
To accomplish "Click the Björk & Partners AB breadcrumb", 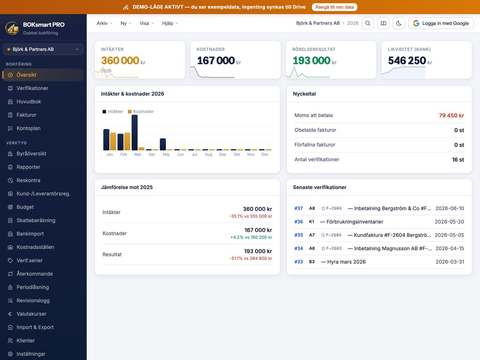I will pos(318,23).
